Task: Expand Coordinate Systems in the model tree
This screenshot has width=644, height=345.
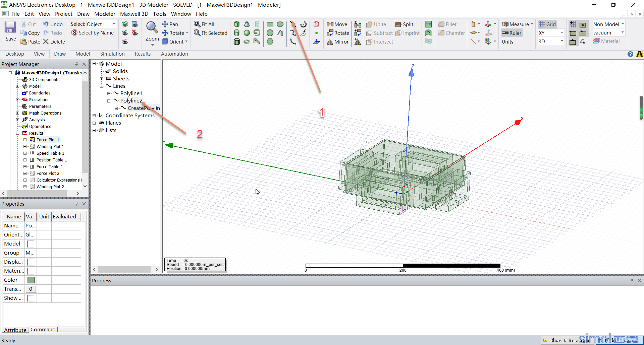Action: [x=94, y=115]
